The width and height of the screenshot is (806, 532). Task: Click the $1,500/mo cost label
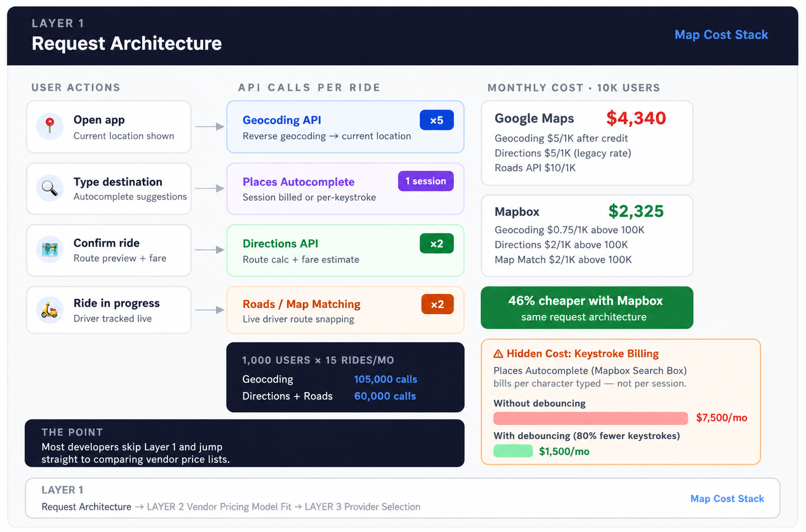564,452
